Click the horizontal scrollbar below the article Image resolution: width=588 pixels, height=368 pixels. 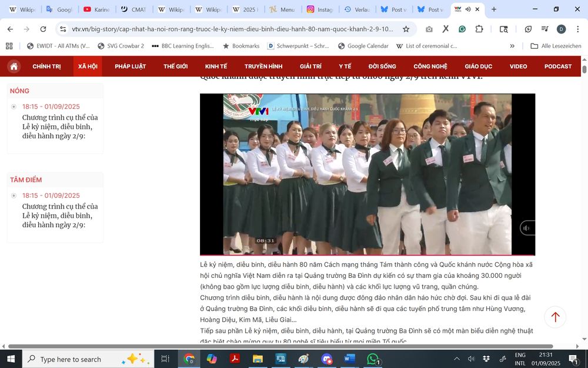pos(280,346)
